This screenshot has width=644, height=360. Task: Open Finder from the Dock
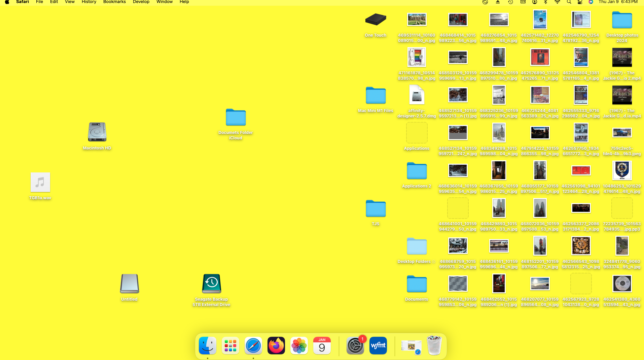coord(207,346)
